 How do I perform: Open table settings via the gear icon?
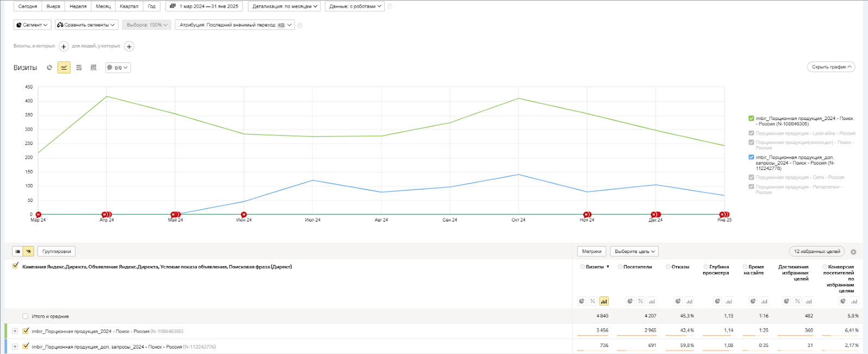tap(853, 252)
